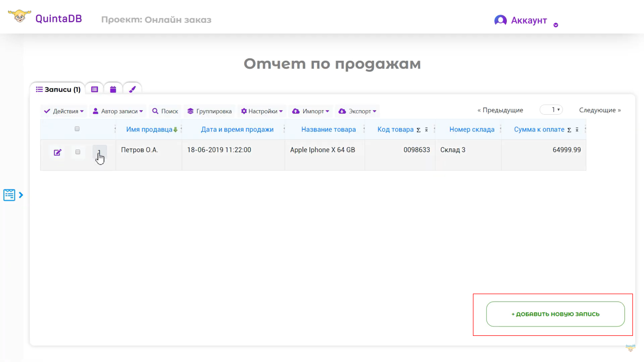
Task: Click sigma sum icon in Код товара column
Action: (x=418, y=130)
